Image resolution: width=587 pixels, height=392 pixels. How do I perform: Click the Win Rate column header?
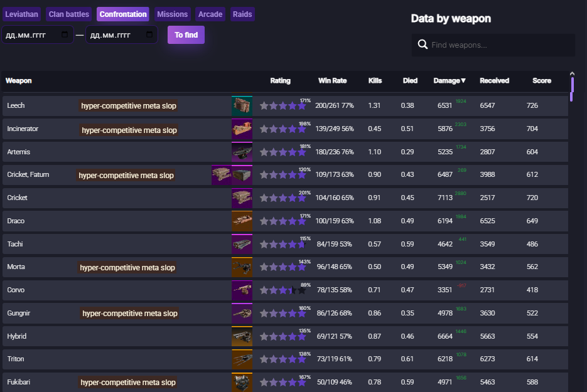[333, 81]
